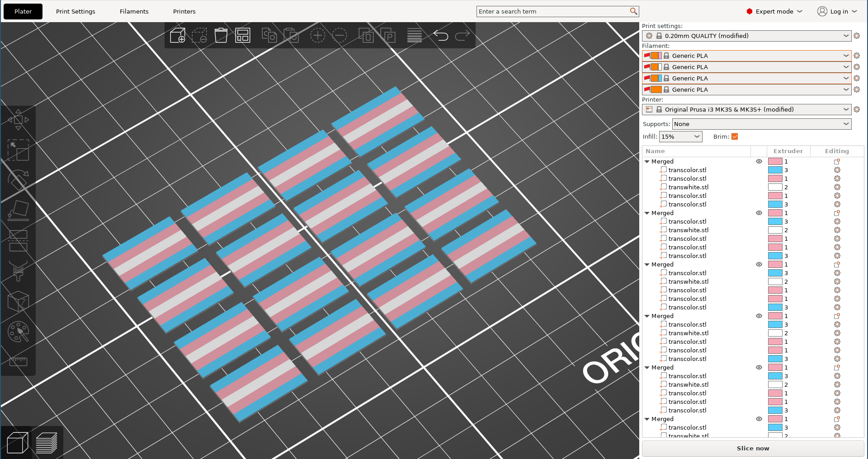868x459 pixels.
Task: Click the Redo arrow icon
Action: pyautogui.click(x=462, y=35)
